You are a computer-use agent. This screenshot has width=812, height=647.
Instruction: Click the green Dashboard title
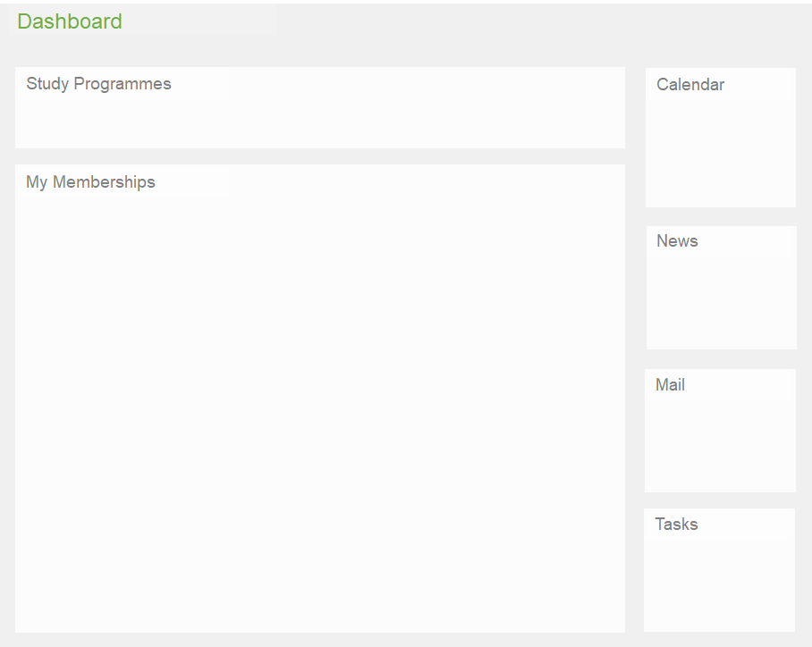pyautogui.click(x=70, y=21)
